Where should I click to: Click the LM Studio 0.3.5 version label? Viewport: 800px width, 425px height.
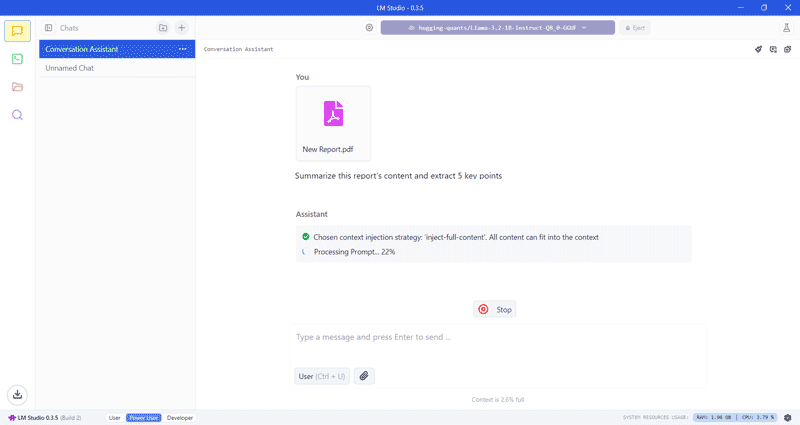(x=44, y=418)
